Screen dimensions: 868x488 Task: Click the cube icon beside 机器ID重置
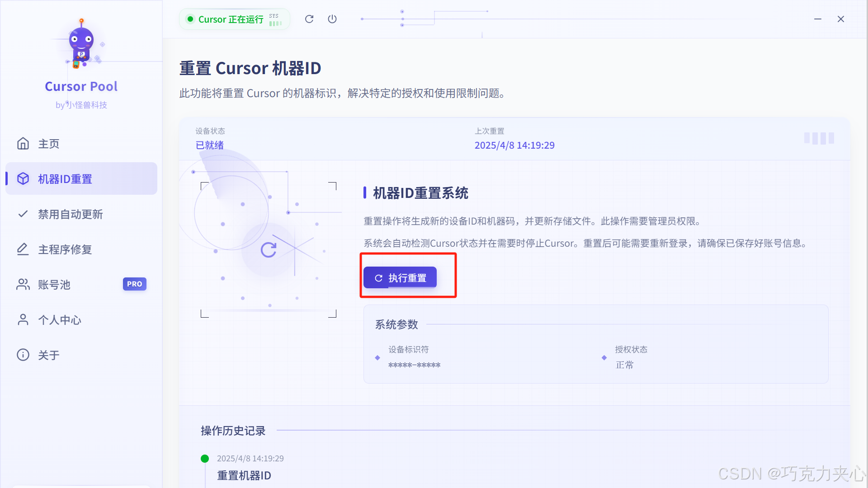pos(23,179)
